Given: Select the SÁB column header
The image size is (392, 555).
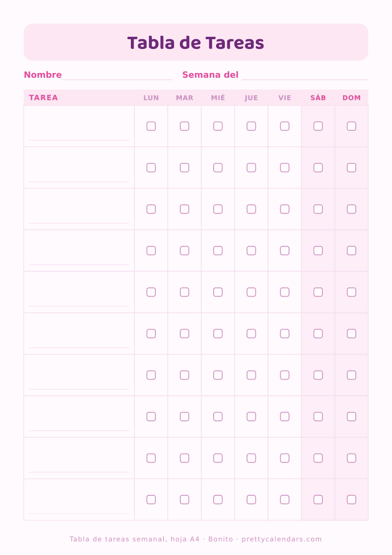Looking at the screenshot, I should point(318,97).
